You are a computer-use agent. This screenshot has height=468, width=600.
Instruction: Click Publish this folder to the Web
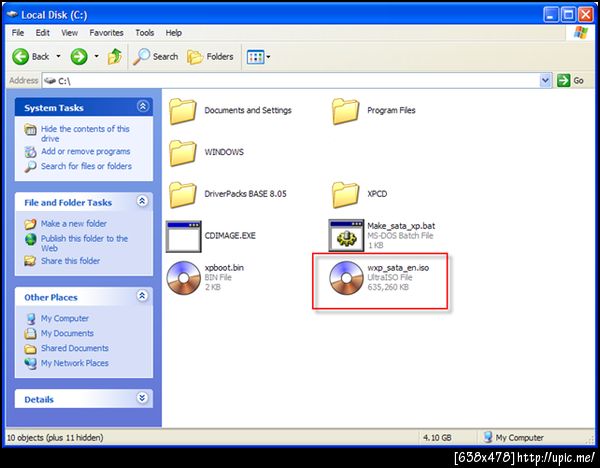[x=84, y=243]
